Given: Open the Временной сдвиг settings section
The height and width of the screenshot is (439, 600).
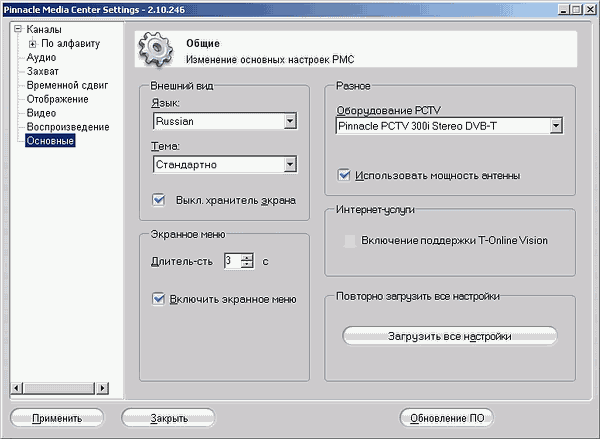Looking at the screenshot, I should pyautogui.click(x=67, y=85).
